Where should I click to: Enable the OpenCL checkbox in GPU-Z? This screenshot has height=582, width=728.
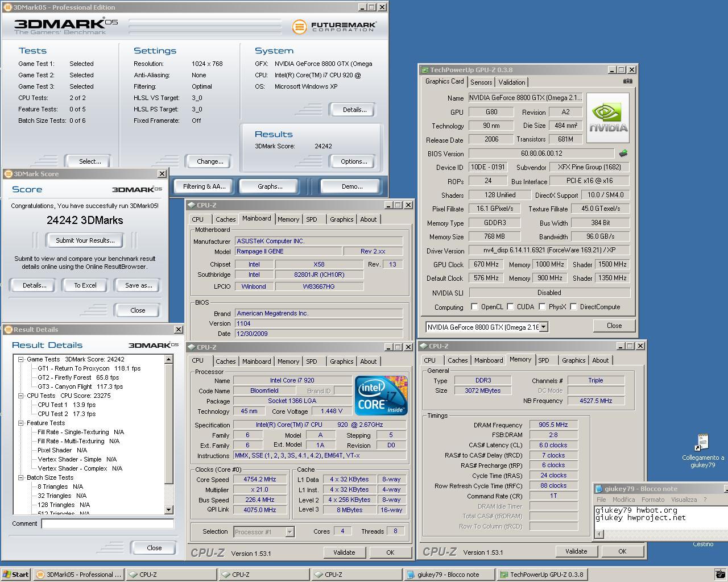pos(474,307)
